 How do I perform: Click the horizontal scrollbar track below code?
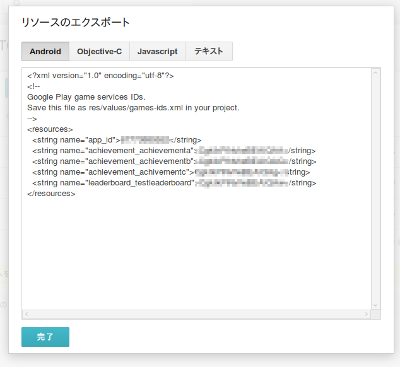(x=197, y=314)
